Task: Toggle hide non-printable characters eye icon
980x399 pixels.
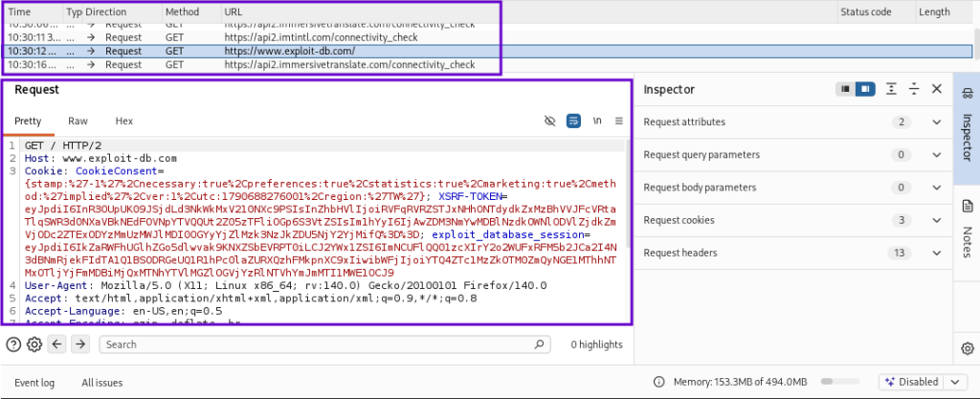Action: coord(550,122)
